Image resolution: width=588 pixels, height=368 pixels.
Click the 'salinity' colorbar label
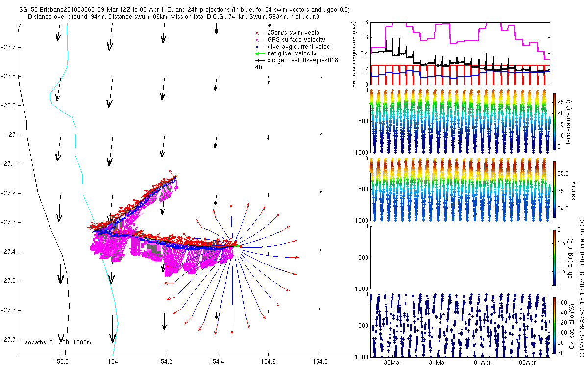coord(575,189)
